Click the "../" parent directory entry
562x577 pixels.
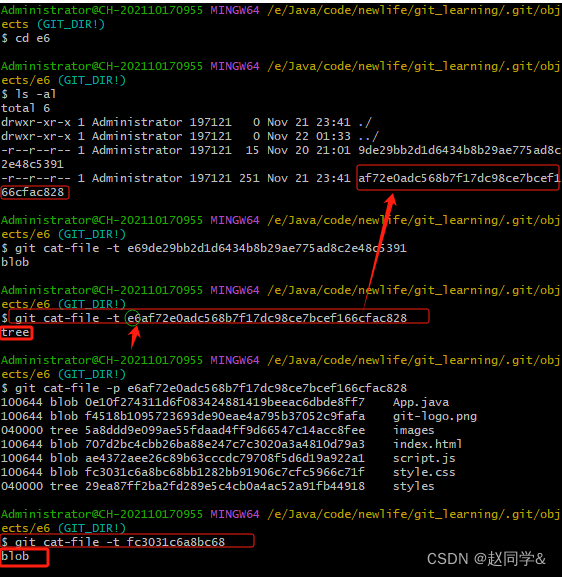coord(368,136)
